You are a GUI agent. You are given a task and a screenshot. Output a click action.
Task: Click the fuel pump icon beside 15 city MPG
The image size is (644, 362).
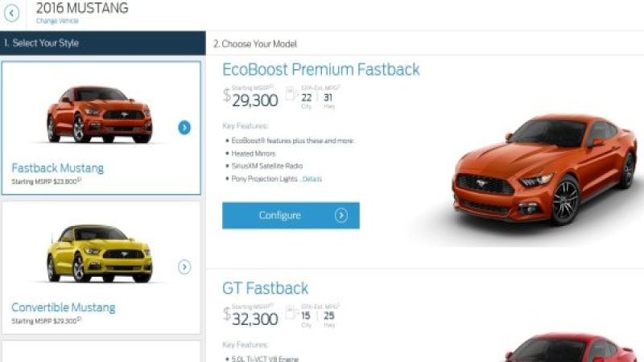[x=291, y=312]
